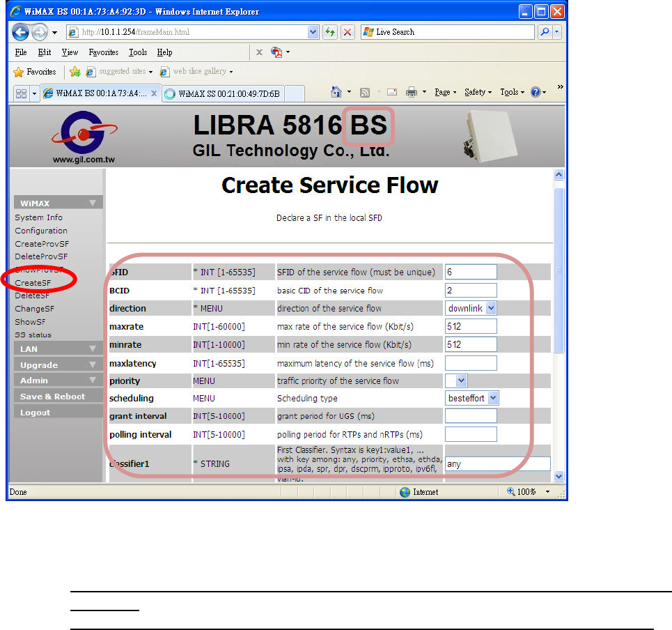The image size is (672, 630).
Task: Open the Tools menu in menu bar
Action: (x=138, y=52)
